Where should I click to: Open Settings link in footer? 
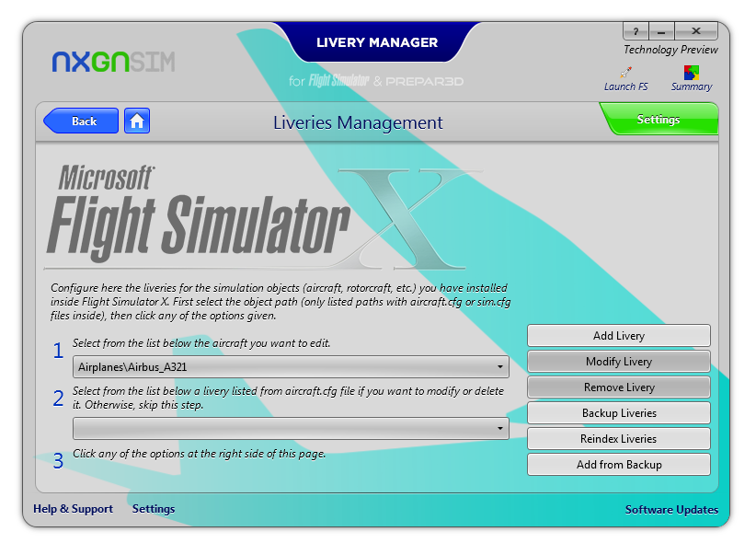(154, 509)
